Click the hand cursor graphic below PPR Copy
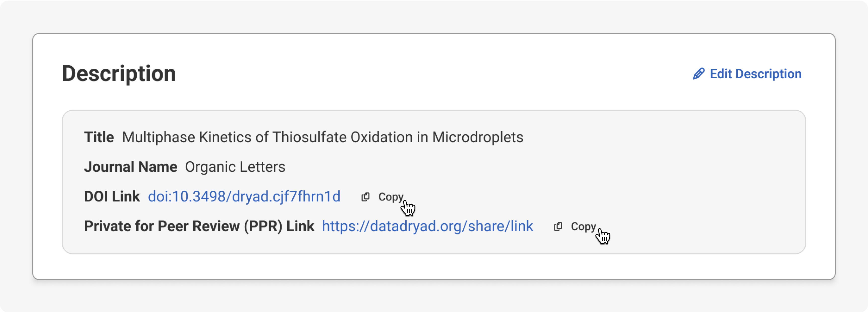868x312 pixels. point(603,236)
